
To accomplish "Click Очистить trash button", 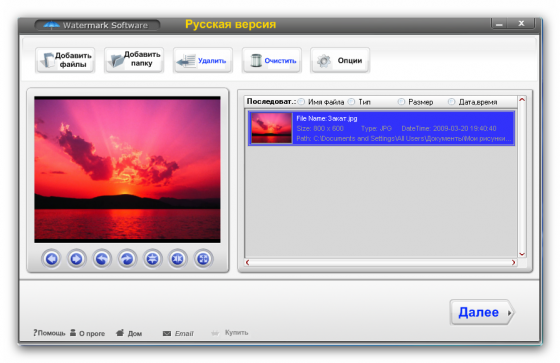I will tap(272, 60).
